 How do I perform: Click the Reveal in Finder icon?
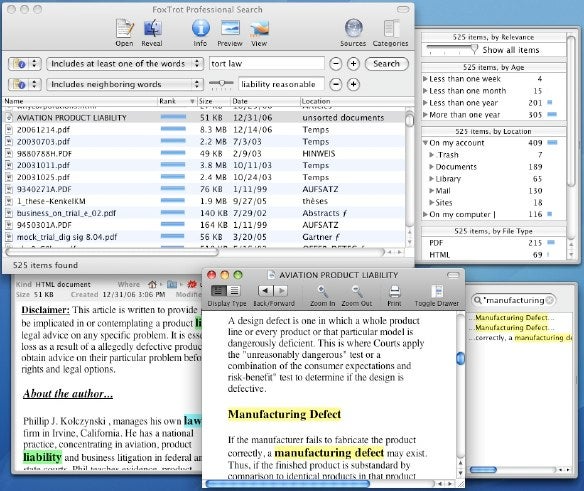tap(152, 29)
